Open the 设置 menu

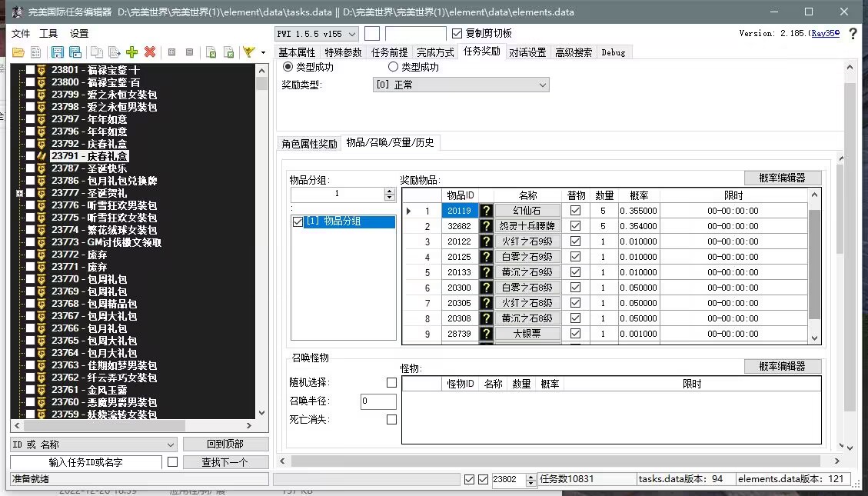coord(79,34)
